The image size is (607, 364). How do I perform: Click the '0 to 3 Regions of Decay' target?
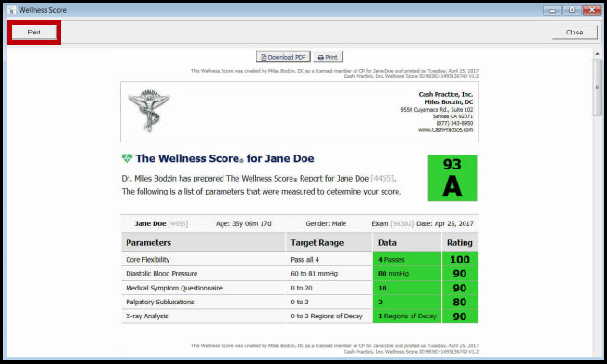click(327, 316)
